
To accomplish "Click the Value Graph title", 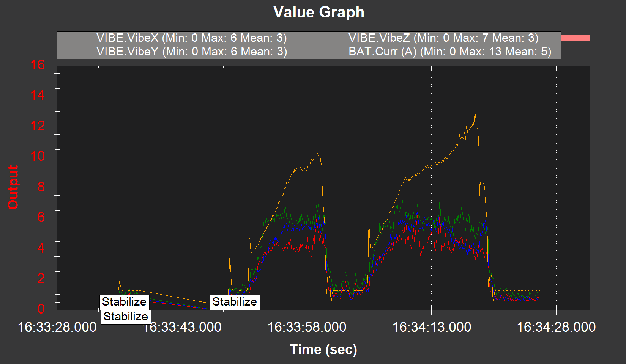I will tap(319, 12).
